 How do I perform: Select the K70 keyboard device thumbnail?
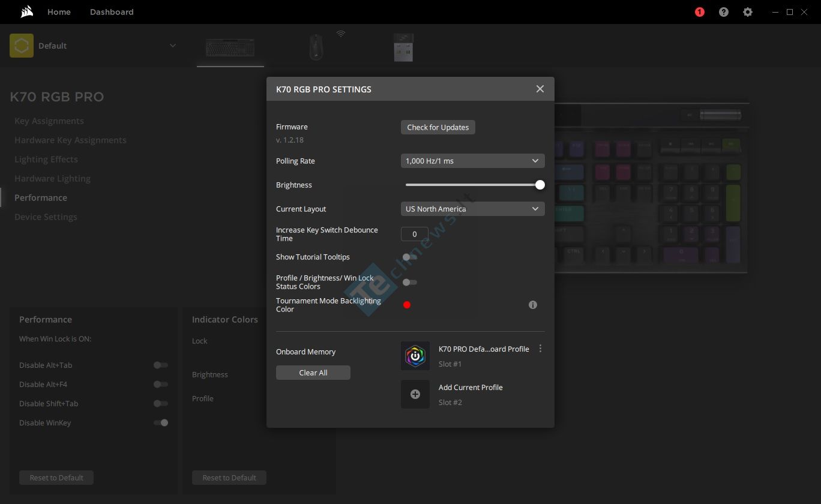(230, 48)
